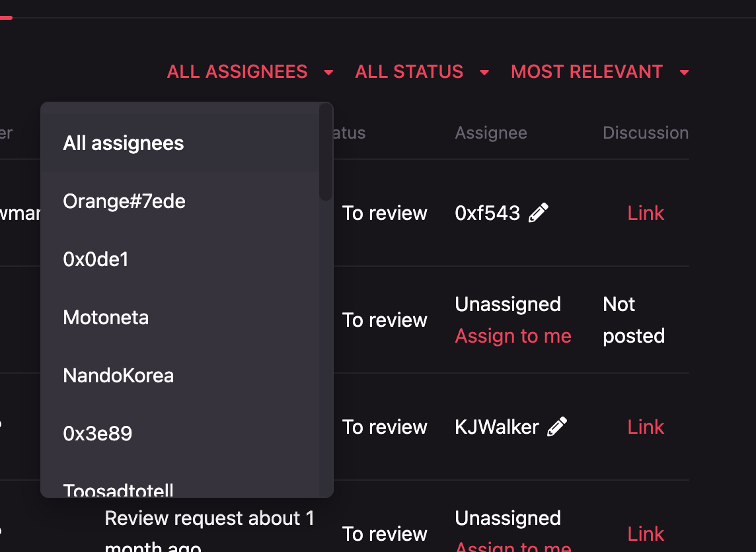756x552 pixels.
Task: Open the ALL STATUS filter dropdown
Action: pyautogui.click(x=408, y=71)
